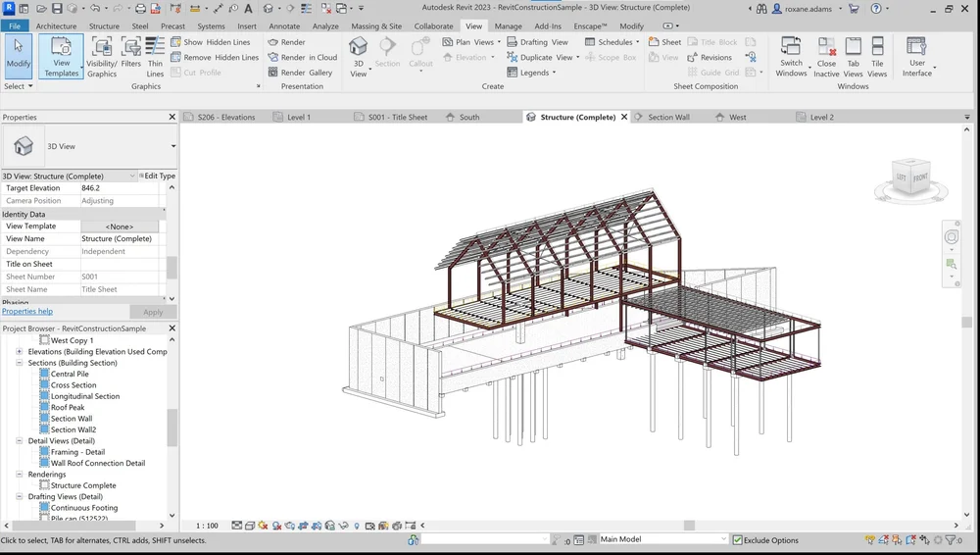Expand the Elevations (Building Elevation) node
The height and width of the screenshot is (555, 980).
[20, 352]
